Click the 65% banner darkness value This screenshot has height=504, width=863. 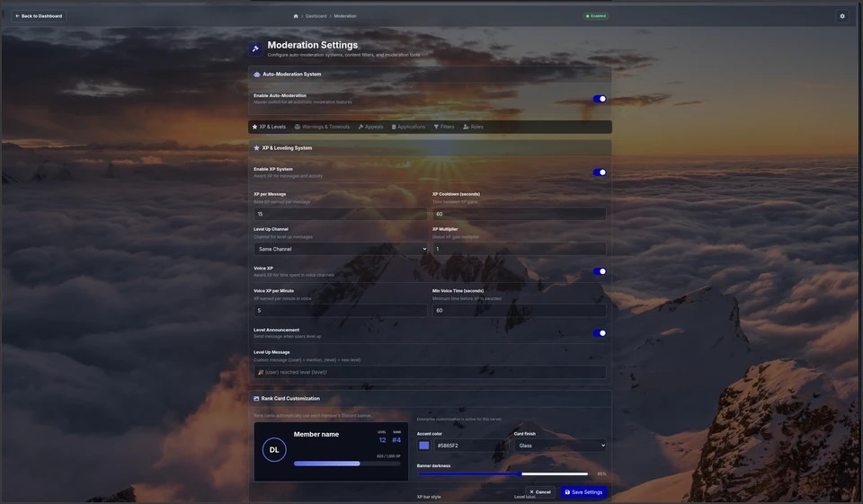pos(601,473)
